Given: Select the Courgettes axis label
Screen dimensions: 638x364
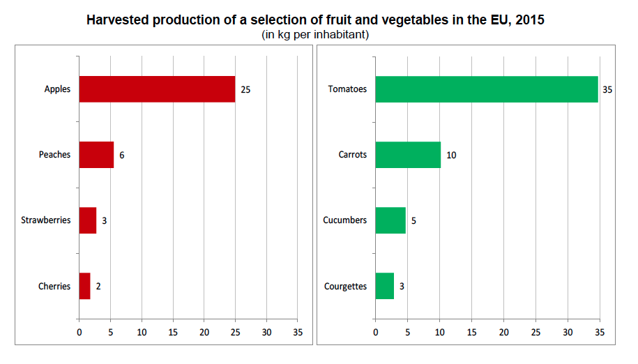Looking at the screenshot, I should pos(346,287).
